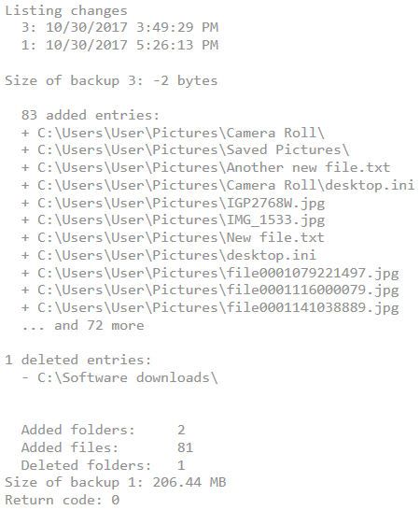Select the file0001141038889.jpg entry
The image size is (420, 510).
(210, 308)
